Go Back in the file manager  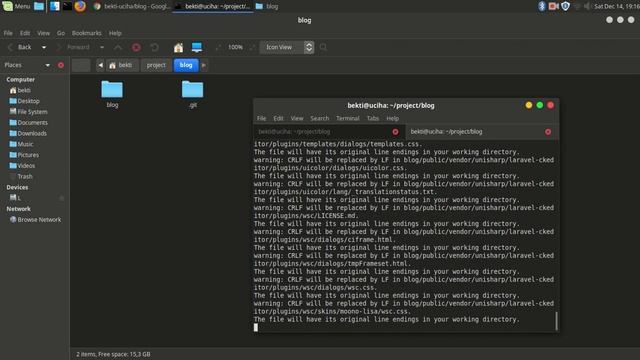[x=20, y=47]
